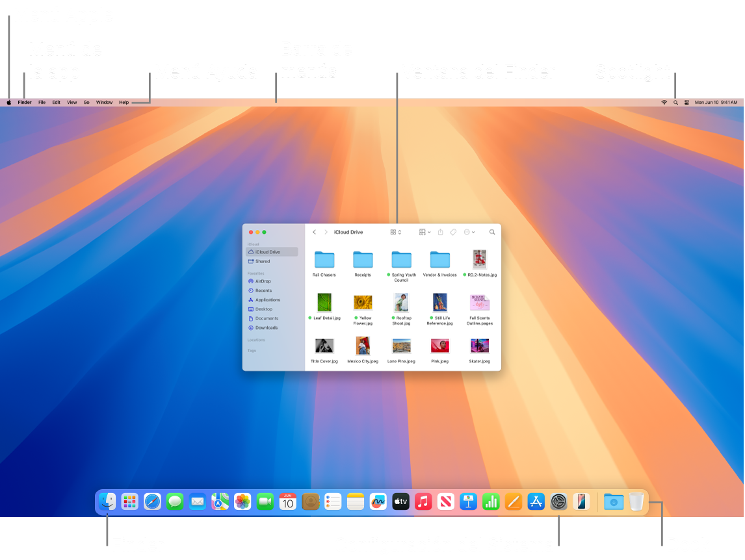Select Rail Chasers folder
745x560 pixels.
point(324,264)
